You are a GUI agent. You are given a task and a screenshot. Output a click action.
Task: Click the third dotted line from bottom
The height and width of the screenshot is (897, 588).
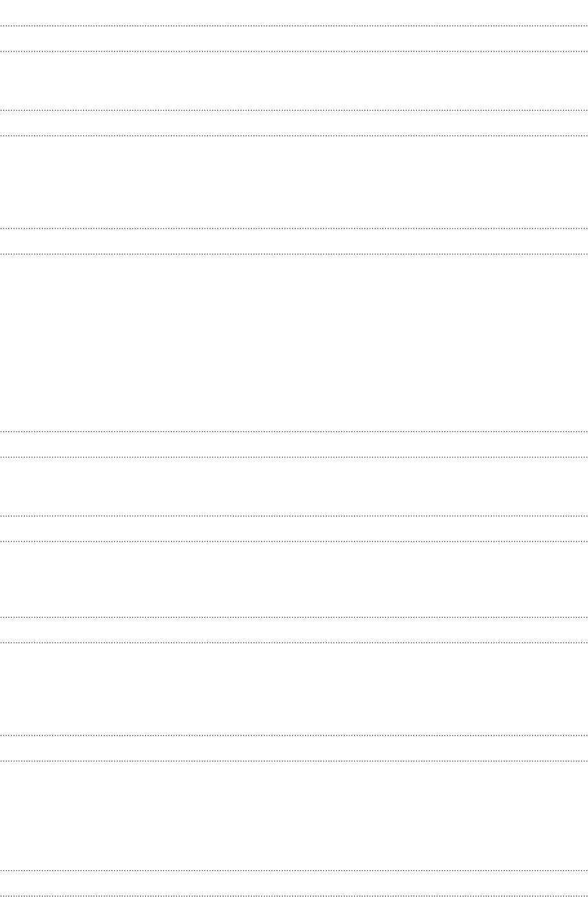pyautogui.click(x=294, y=761)
